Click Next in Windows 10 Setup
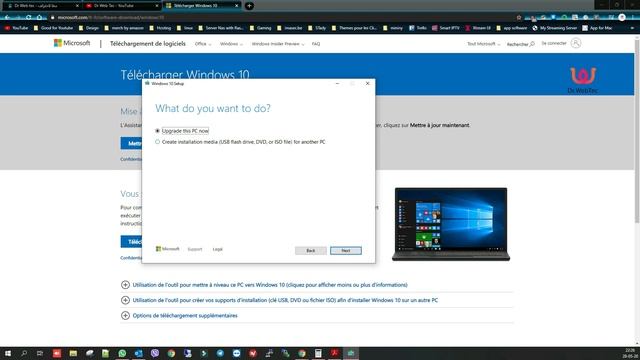 tap(346, 250)
